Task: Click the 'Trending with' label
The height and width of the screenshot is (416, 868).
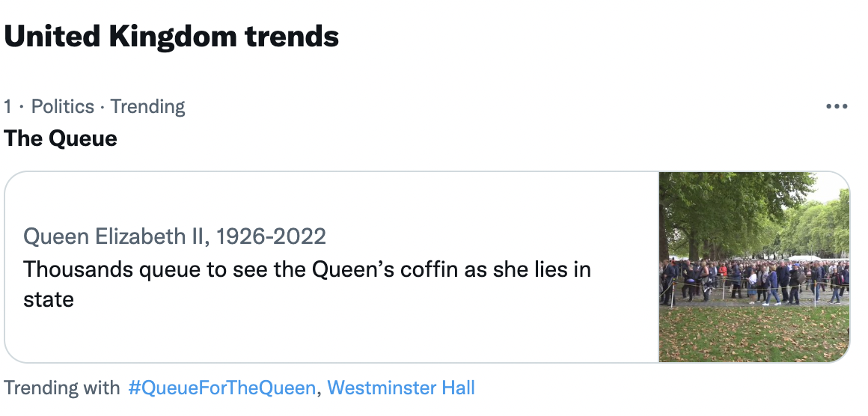Action: point(62,388)
